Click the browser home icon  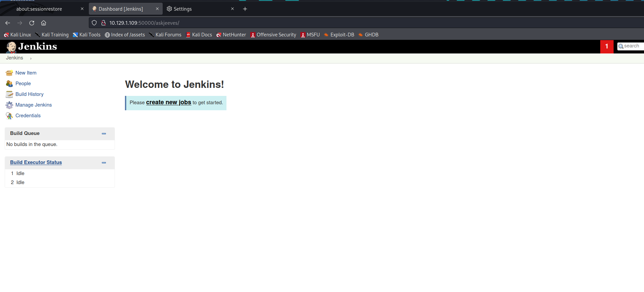click(x=43, y=23)
